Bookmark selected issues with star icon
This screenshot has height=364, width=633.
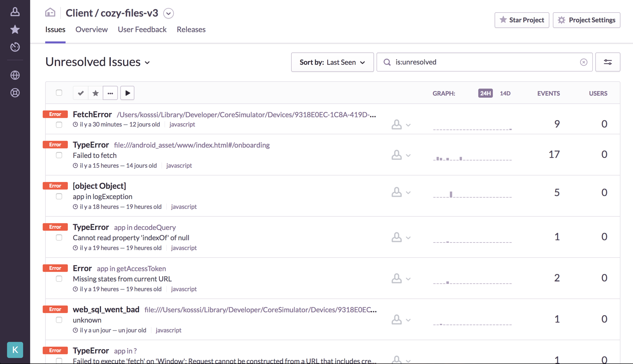[x=95, y=93]
